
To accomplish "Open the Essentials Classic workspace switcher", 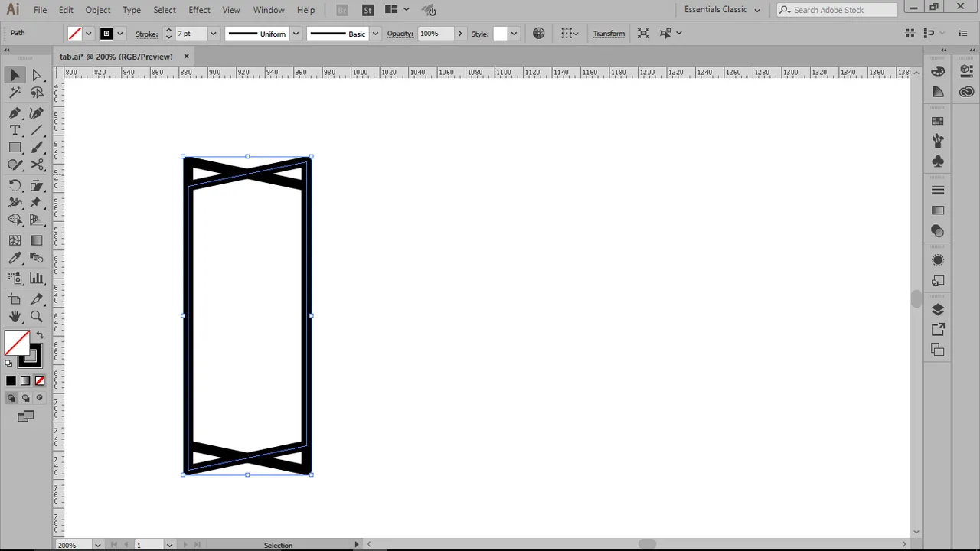I will [722, 10].
